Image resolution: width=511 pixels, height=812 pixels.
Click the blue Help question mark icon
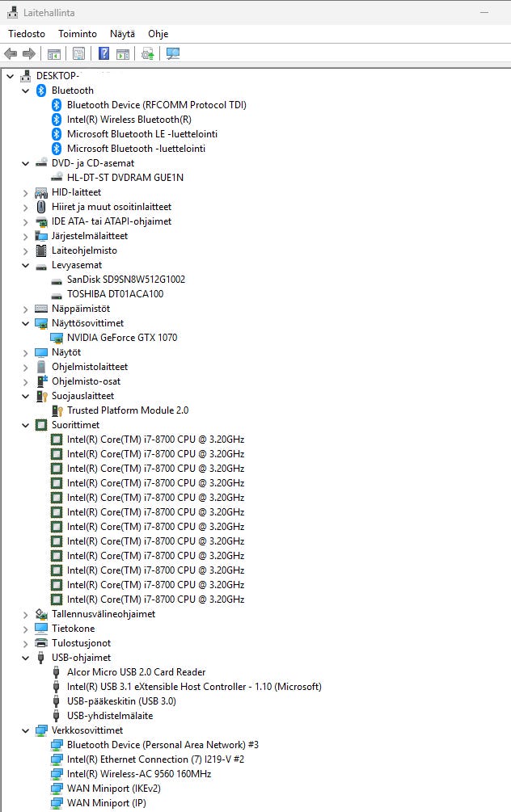(x=103, y=53)
